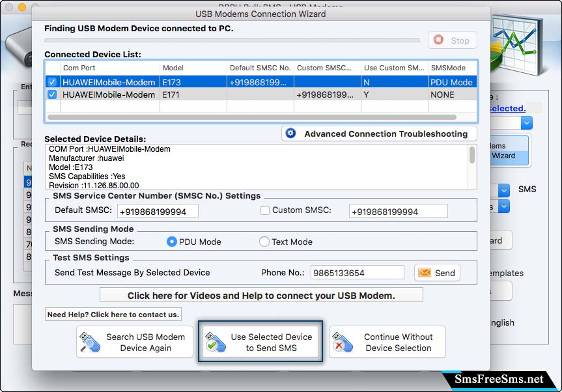562x392 pixels.
Task: Click the Custom SMSC column header
Action: click(327, 68)
